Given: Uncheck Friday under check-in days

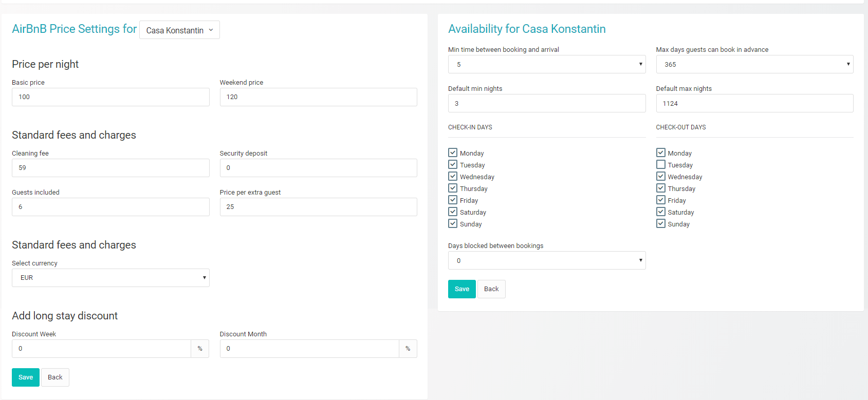Looking at the screenshot, I should pyautogui.click(x=453, y=200).
